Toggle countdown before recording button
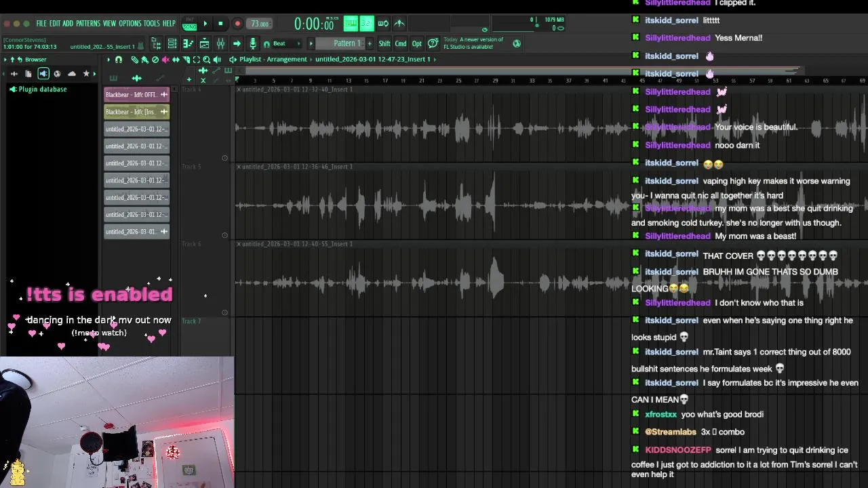The width and height of the screenshot is (868, 488). point(366,24)
